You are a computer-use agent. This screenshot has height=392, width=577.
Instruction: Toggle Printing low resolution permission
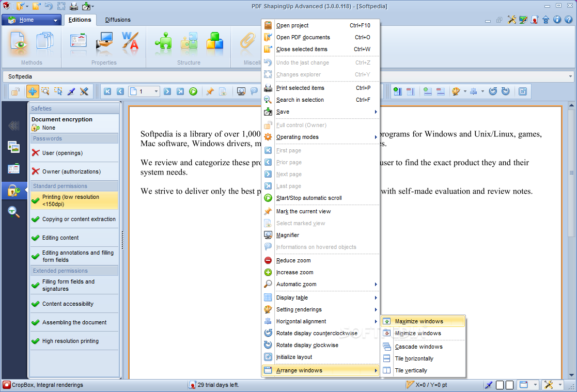point(74,200)
